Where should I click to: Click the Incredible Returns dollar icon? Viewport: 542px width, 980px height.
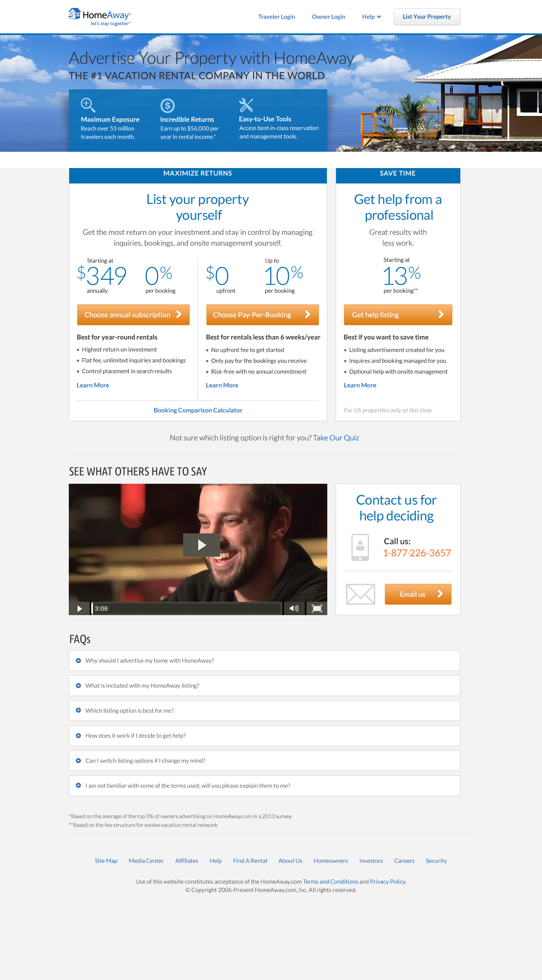click(x=167, y=106)
